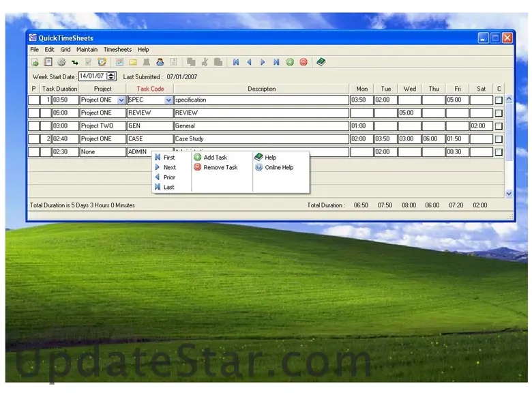The image size is (532, 399).
Task: Jump to first record using toolbar arrow
Action: [236, 62]
